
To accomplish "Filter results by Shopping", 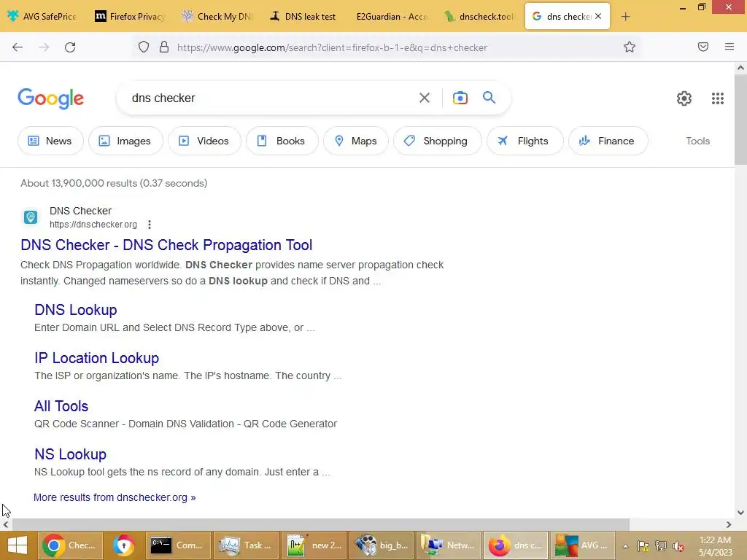I will click(438, 141).
